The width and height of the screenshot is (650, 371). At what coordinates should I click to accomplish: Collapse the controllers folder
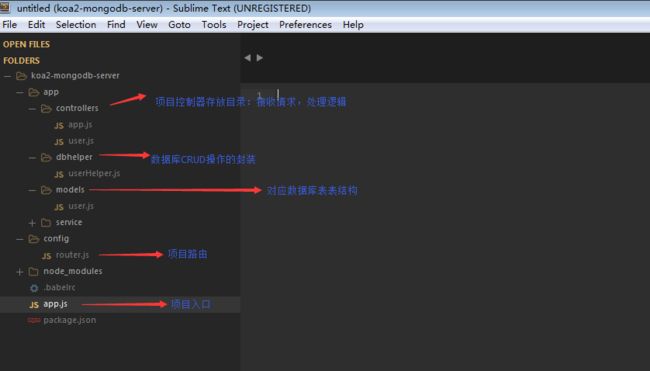pyautogui.click(x=32, y=109)
